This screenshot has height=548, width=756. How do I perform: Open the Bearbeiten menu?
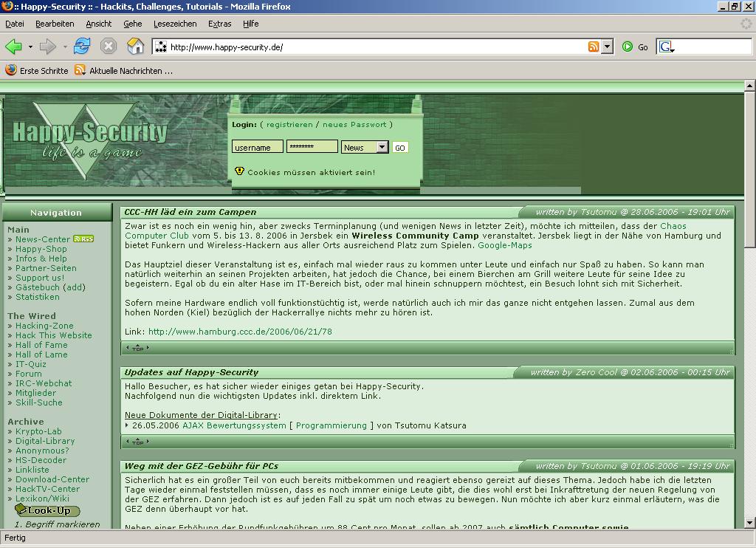click(55, 24)
